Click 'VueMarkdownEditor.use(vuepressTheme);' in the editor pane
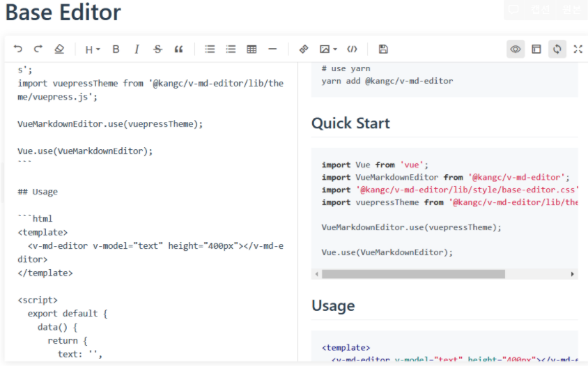This screenshot has width=588, height=366. click(x=110, y=124)
